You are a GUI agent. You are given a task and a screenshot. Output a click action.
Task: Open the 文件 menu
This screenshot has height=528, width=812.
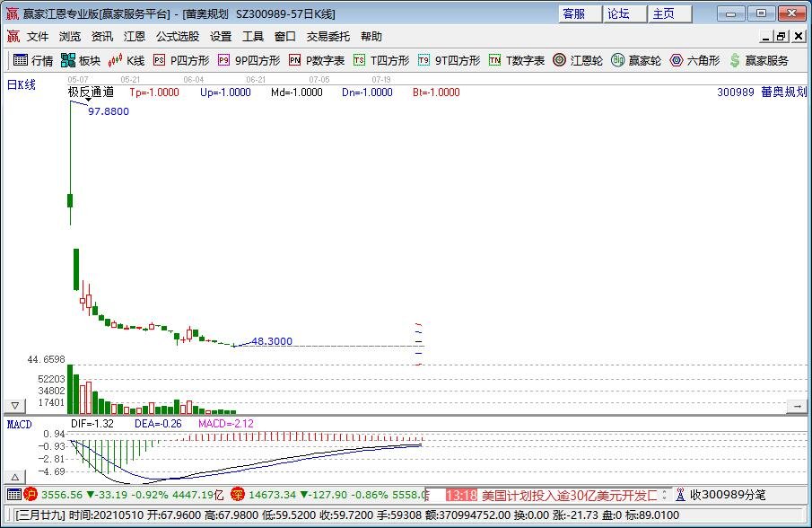pyautogui.click(x=38, y=36)
